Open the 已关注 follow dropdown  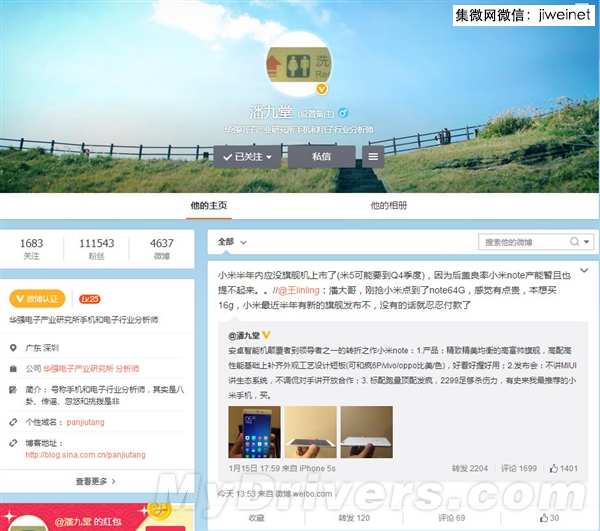point(247,156)
